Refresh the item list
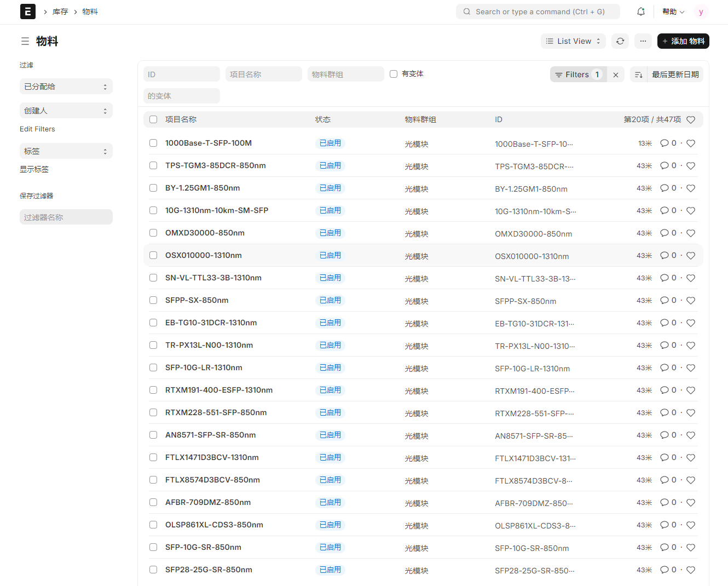The height and width of the screenshot is (586, 728). [x=620, y=41]
